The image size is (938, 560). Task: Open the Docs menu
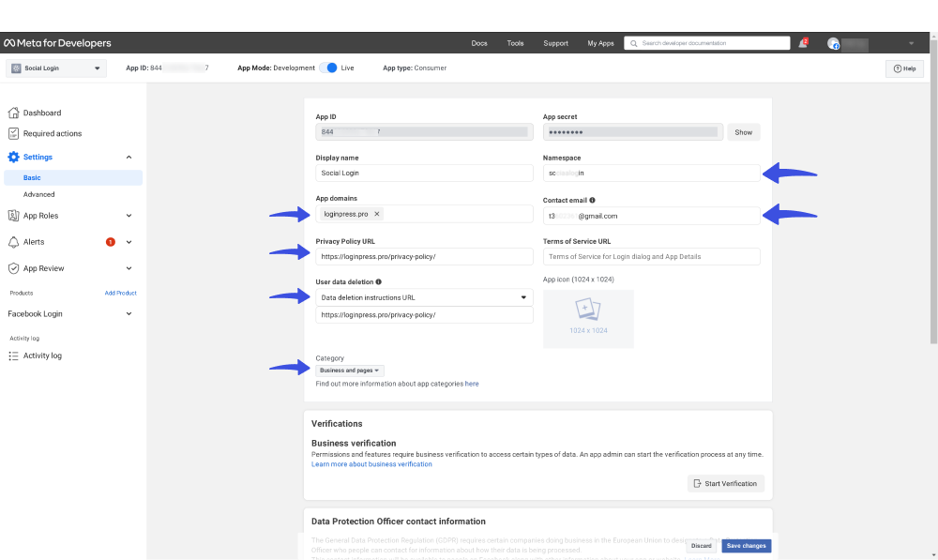point(479,43)
